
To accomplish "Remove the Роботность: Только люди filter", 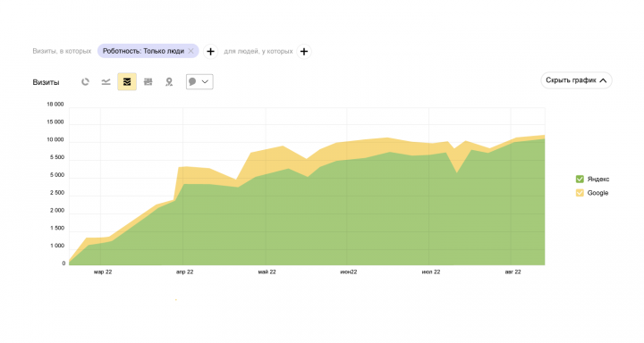I will pyautogui.click(x=191, y=51).
